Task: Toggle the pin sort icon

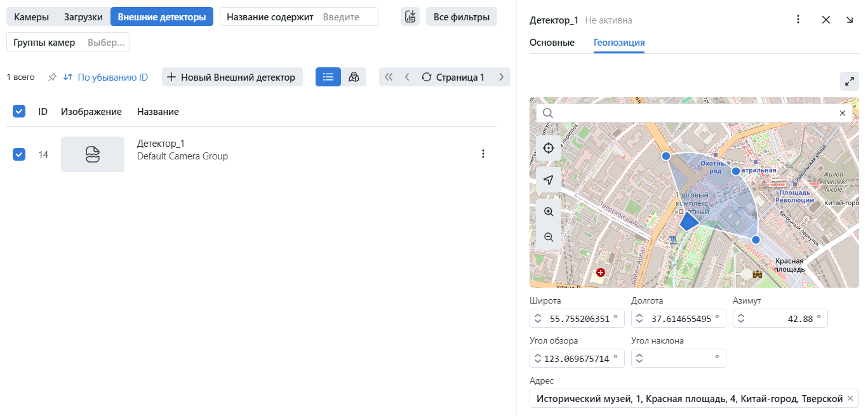Action: click(x=51, y=77)
